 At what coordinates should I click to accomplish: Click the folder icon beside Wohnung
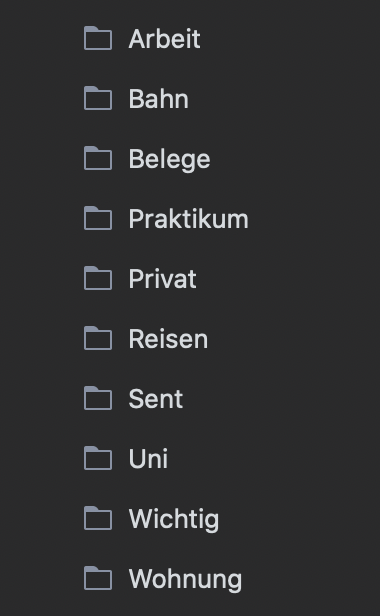click(98, 578)
